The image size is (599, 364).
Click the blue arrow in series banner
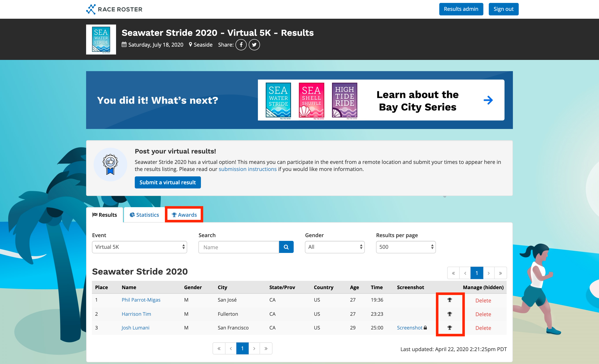pyautogui.click(x=488, y=100)
